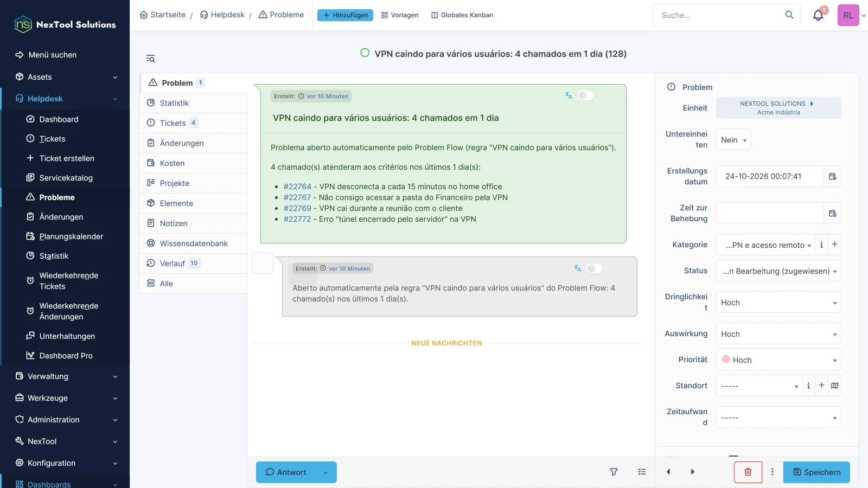Focus the Suche search field
Viewport: 868px width, 488px height.
719,15
